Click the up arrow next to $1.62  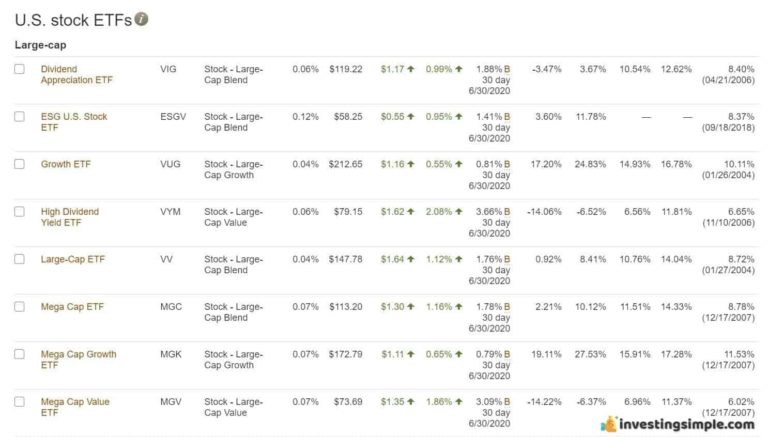click(x=410, y=212)
